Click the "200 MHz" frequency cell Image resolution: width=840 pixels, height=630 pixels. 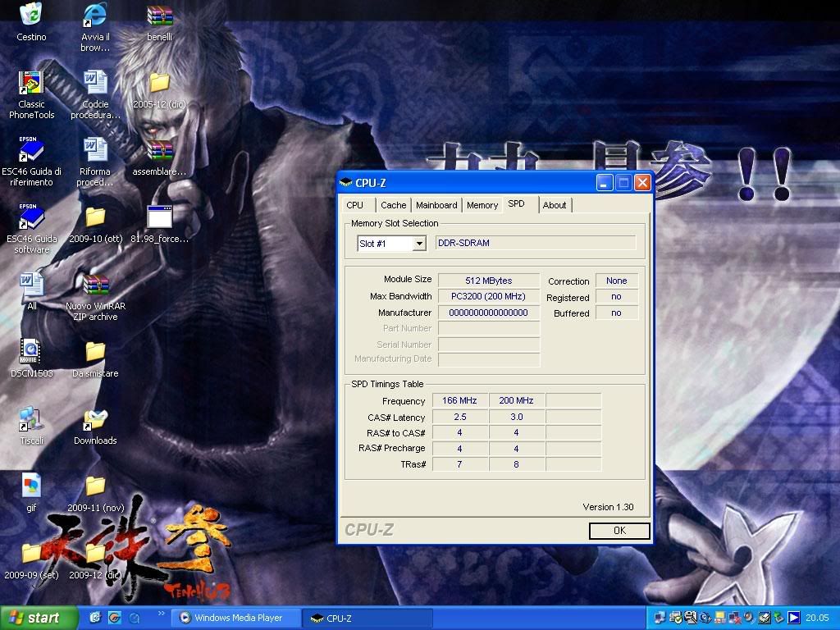[517, 400]
